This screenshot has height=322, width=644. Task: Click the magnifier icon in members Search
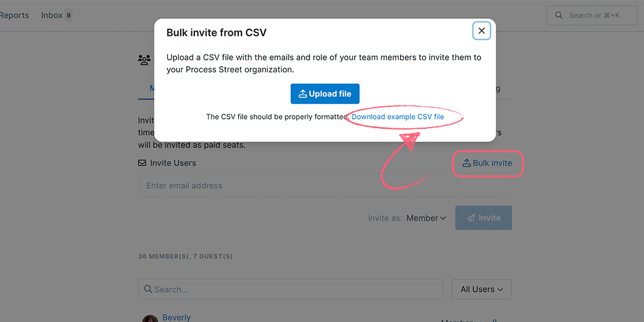pos(148,289)
